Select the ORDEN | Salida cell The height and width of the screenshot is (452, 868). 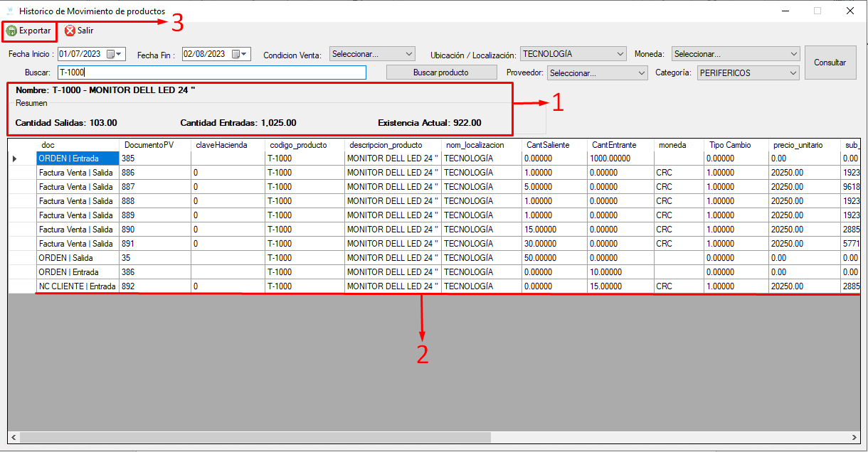(78, 258)
